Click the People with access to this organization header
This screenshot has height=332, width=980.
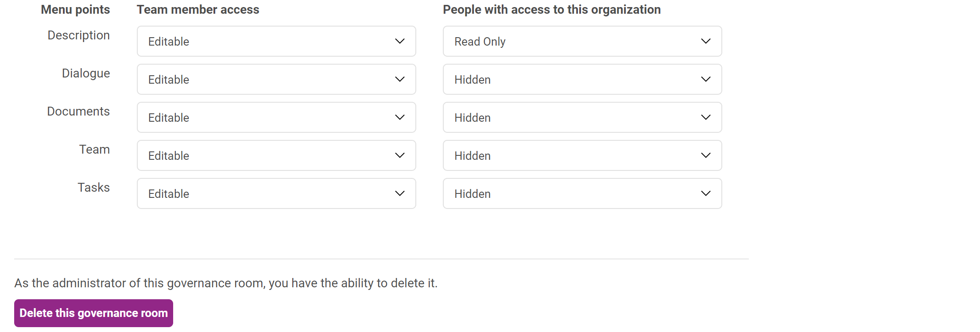(x=552, y=10)
